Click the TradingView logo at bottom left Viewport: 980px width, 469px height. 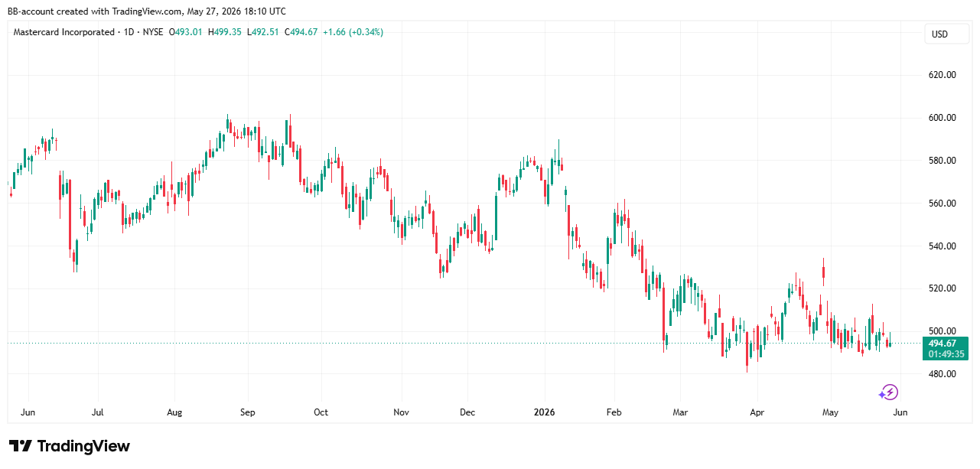(x=70, y=446)
